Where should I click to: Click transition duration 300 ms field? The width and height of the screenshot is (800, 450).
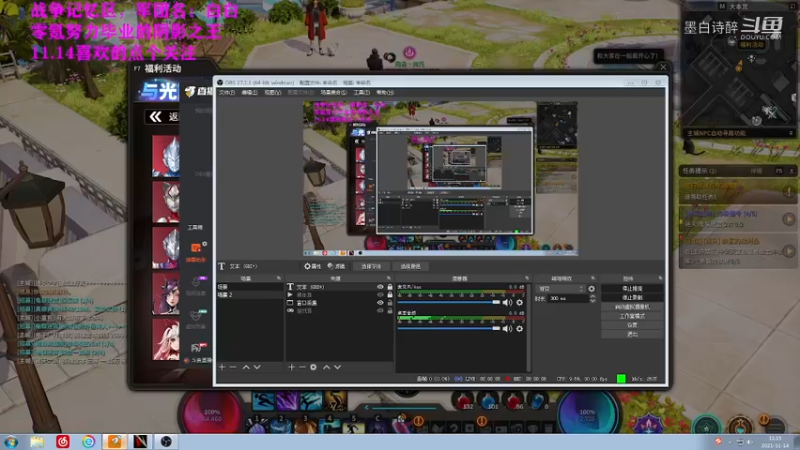pos(568,298)
